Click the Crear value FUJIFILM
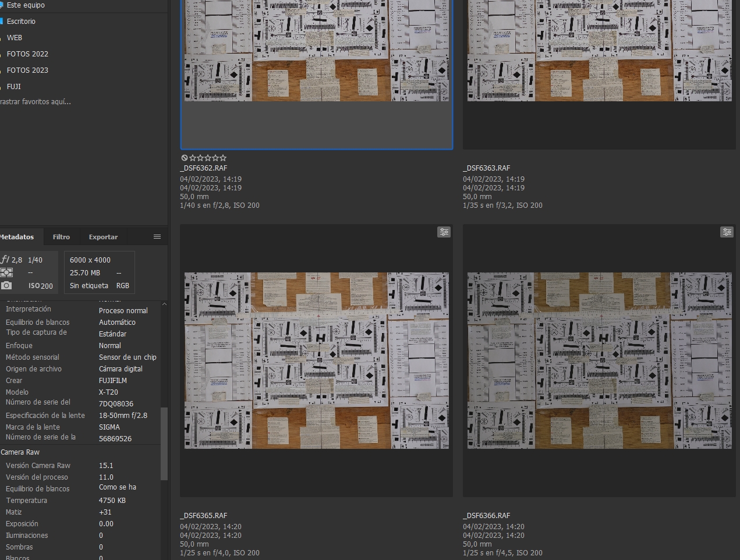 (113, 381)
